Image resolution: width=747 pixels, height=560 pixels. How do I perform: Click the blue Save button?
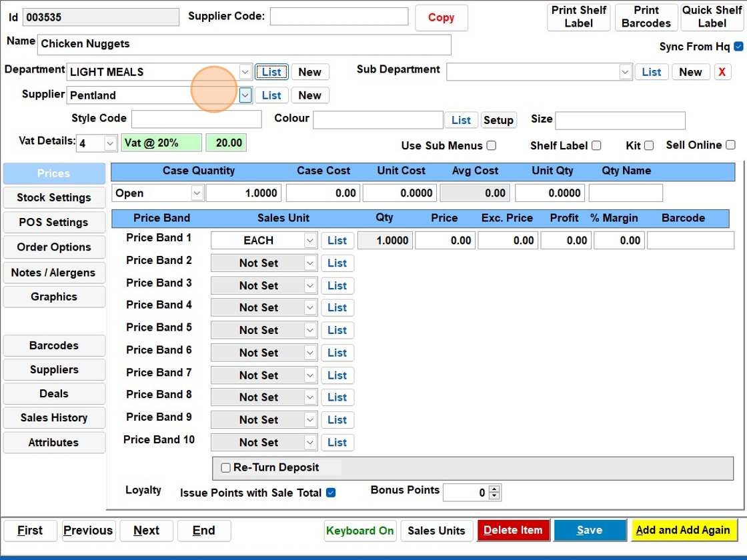(x=590, y=531)
